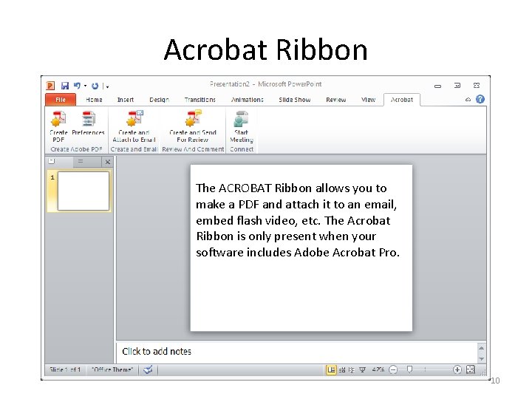
Task: Open the File tab
Action: (61, 100)
